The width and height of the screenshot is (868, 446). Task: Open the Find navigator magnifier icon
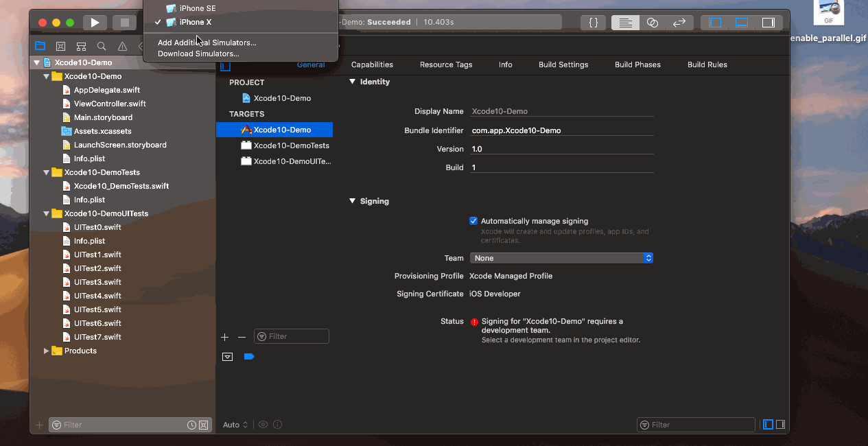coord(102,46)
